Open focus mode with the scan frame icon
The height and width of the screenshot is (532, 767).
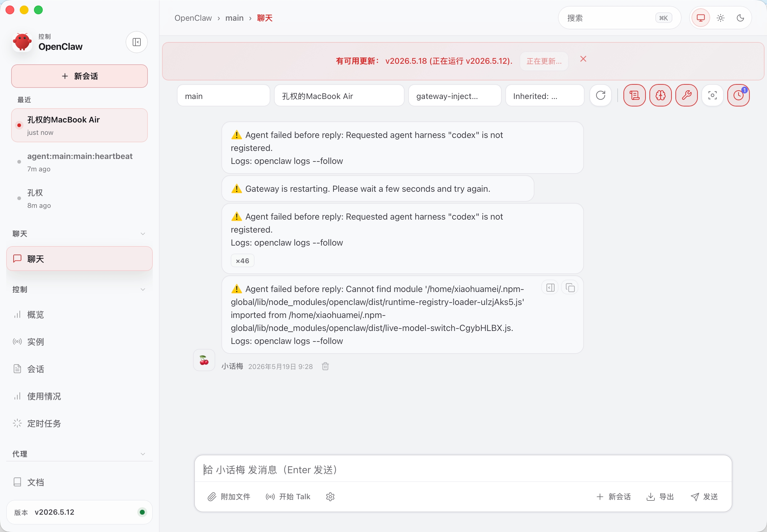tap(712, 95)
